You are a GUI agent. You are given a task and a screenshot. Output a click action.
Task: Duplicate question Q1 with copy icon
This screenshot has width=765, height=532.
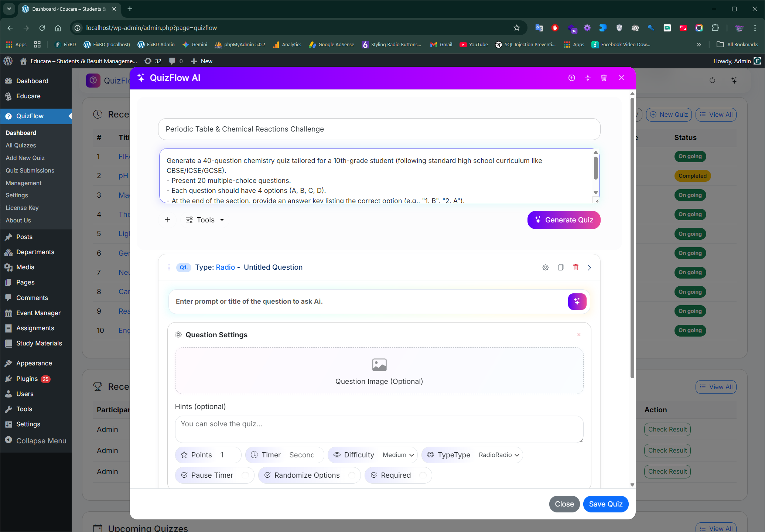pos(561,267)
